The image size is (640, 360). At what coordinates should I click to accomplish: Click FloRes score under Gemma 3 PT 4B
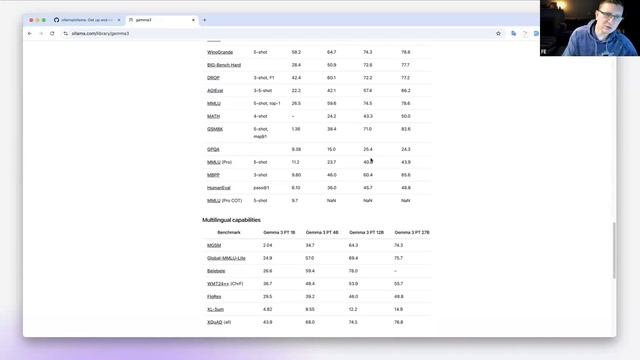pos(310,297)
